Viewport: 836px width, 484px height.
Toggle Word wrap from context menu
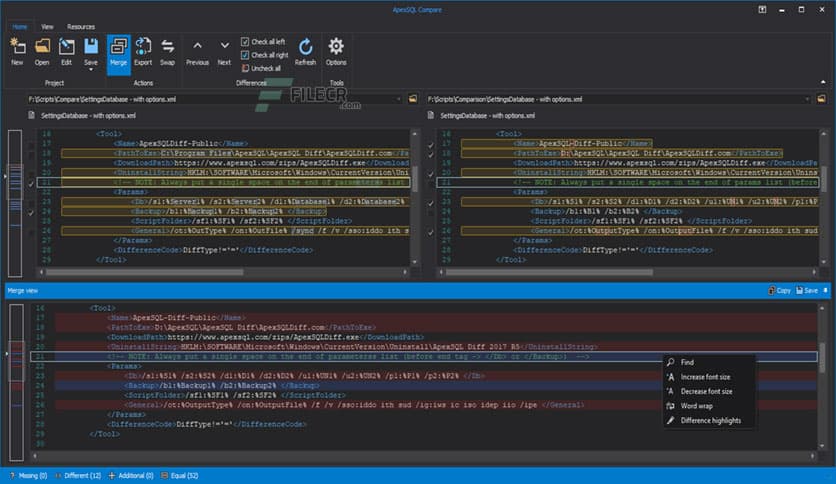pos(710,406)
